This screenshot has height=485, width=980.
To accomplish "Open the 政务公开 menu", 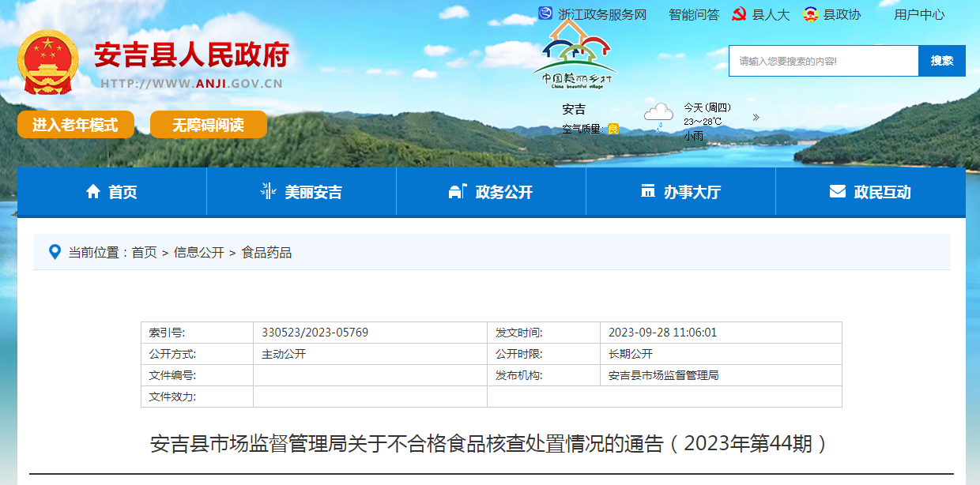I will 491,192.
